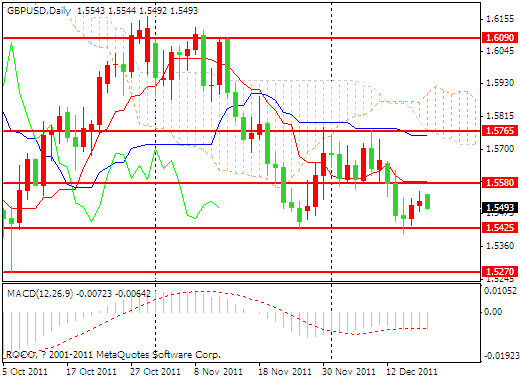The height and width of the screenshot is (380, 520).
Task: Select the 17 Oct 2011 date marker
Action: click(x=91, y=372)
